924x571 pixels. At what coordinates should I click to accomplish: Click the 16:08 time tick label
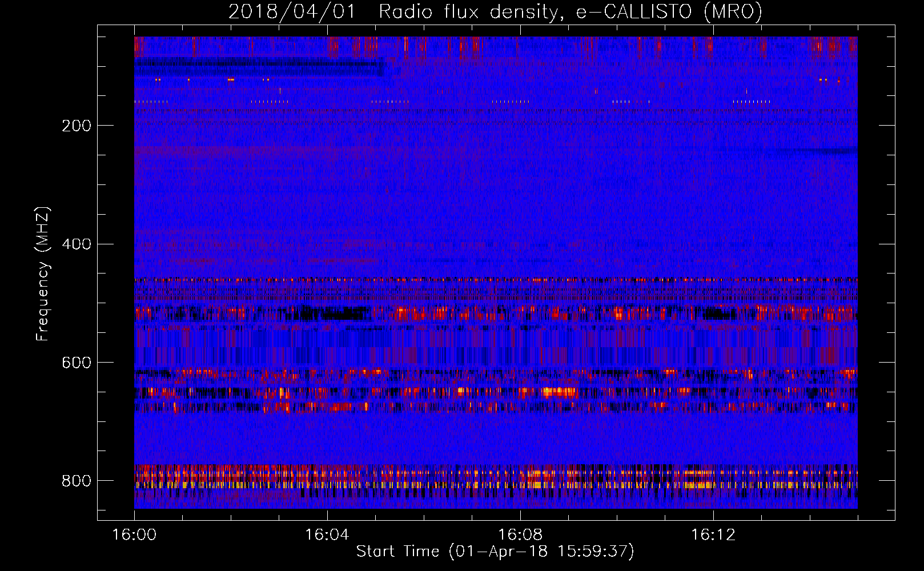coord(520,535)
